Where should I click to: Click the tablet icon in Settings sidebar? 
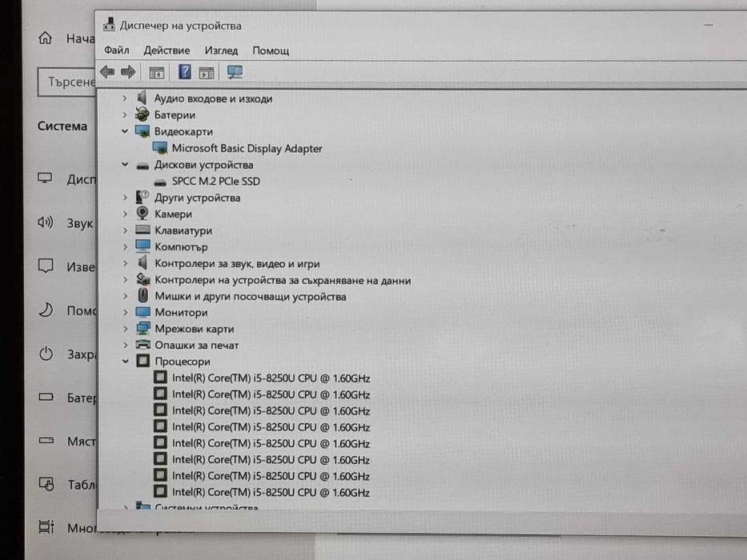pos(46,484)
